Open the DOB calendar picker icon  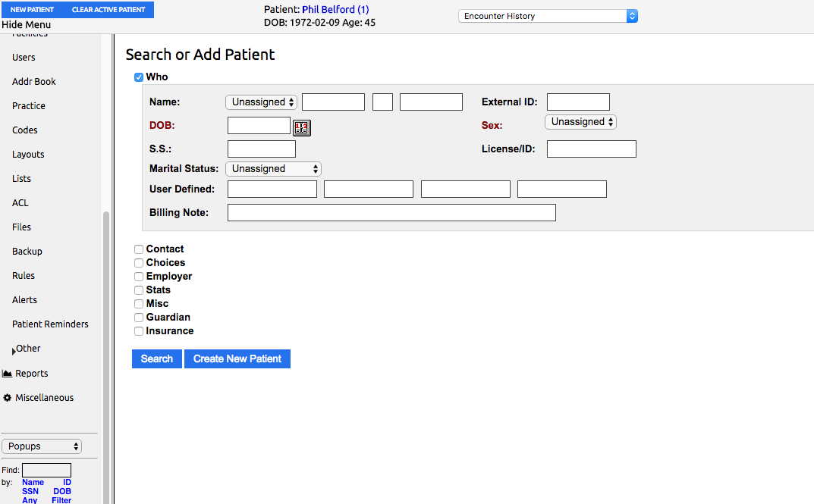coord(302,127)
